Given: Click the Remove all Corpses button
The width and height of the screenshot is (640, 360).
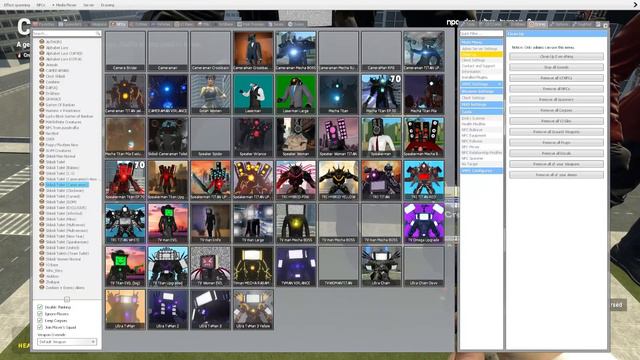Looking at the screenshot, I should [x=556, y=110].
